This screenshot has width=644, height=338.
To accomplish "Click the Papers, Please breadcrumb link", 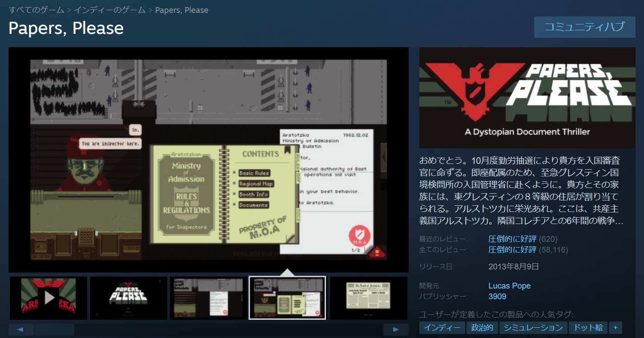I will 181,10.
